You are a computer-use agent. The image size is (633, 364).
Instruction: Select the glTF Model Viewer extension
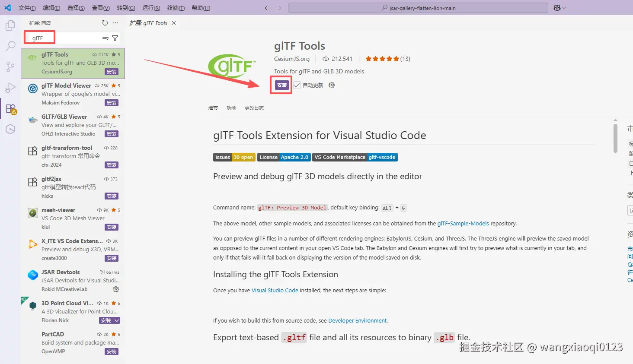pyautogui.click(x=73, y=94)
